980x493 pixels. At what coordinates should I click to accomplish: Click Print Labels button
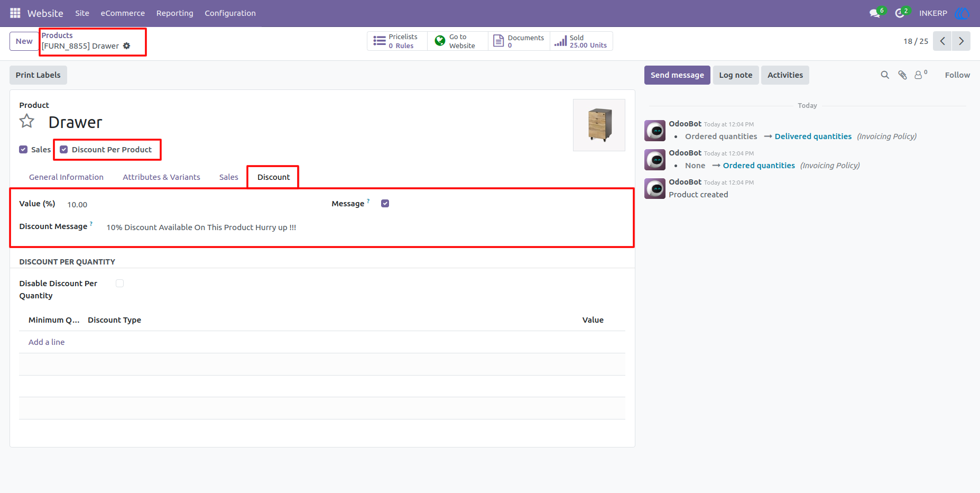coord(38,75)
